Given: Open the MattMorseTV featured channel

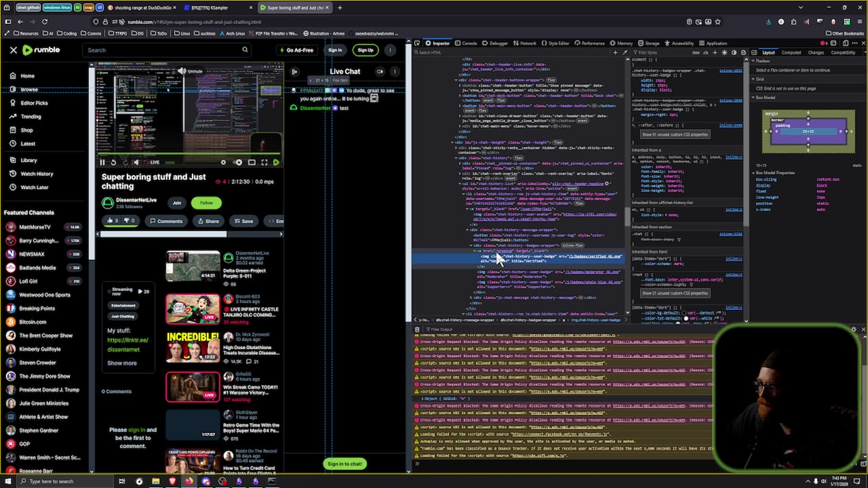Looking at the screenshot, I should (35, 227).
